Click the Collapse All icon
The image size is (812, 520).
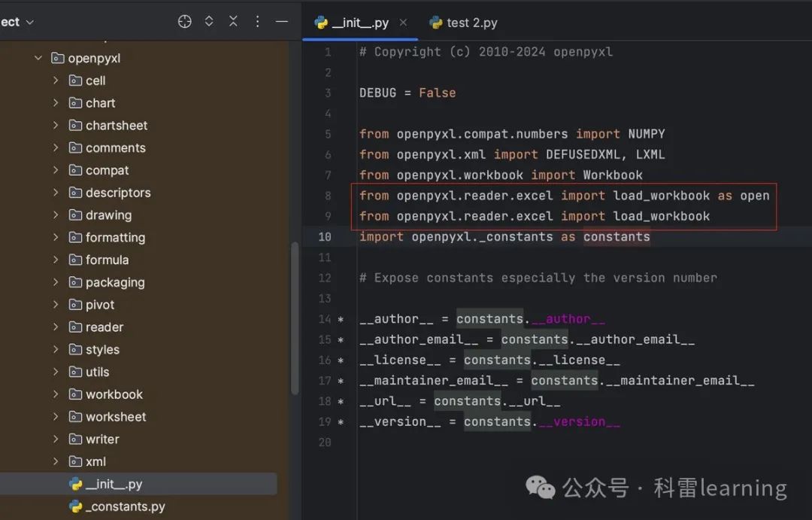(233, 21)
